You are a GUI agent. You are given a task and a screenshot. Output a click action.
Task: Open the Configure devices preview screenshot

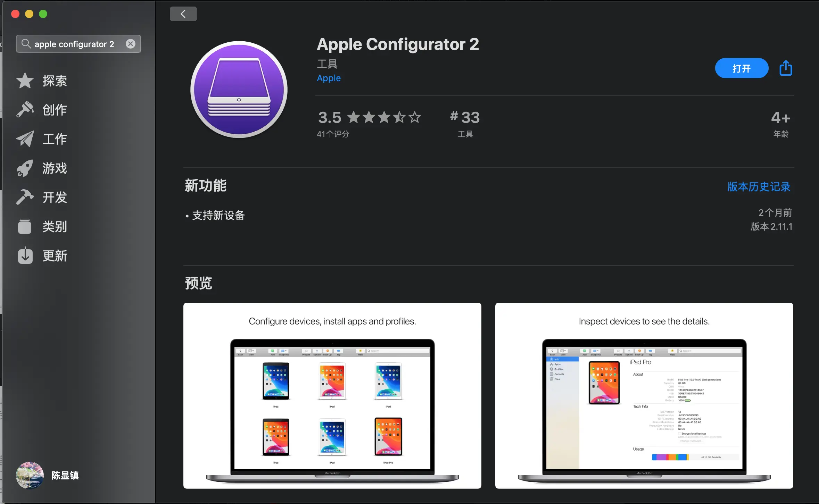(x=332, y=396)
